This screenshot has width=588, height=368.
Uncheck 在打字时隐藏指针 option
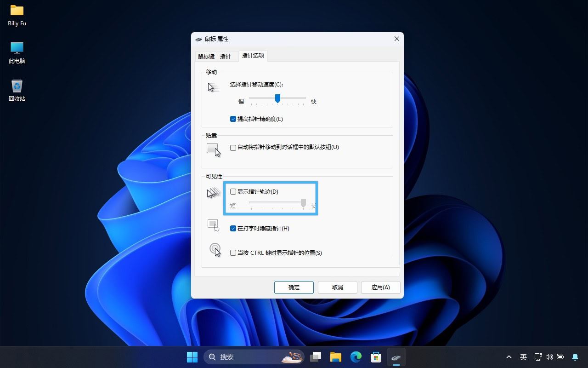tap(233, 229)
